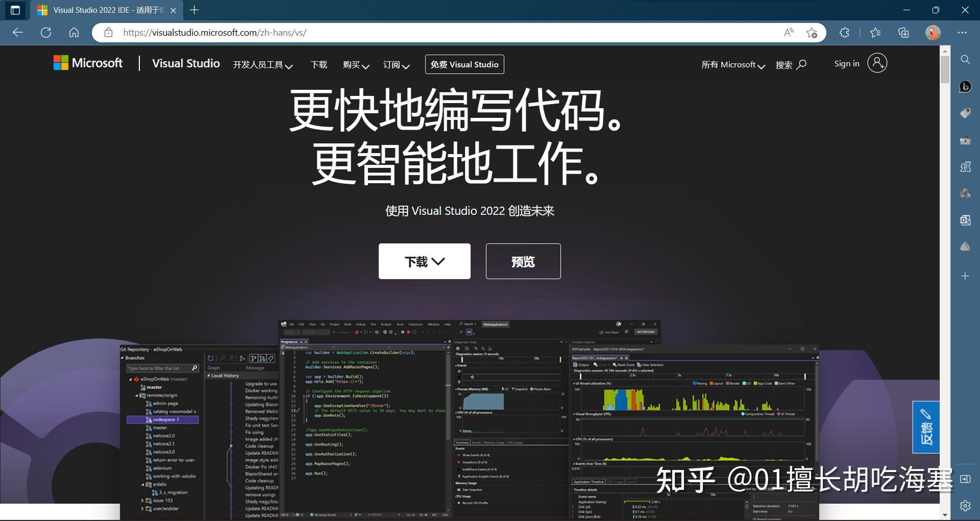
Task: Select the shopping tag icon in sidebar
Action: click(x=965, y=113)
